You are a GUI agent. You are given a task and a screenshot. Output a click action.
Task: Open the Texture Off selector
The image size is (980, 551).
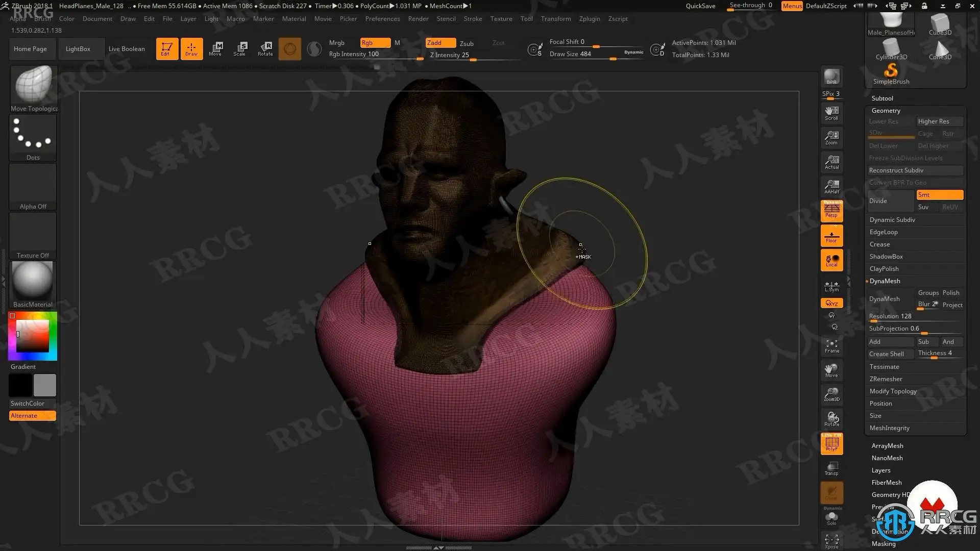pyautogui.click(x=33, y=236)
